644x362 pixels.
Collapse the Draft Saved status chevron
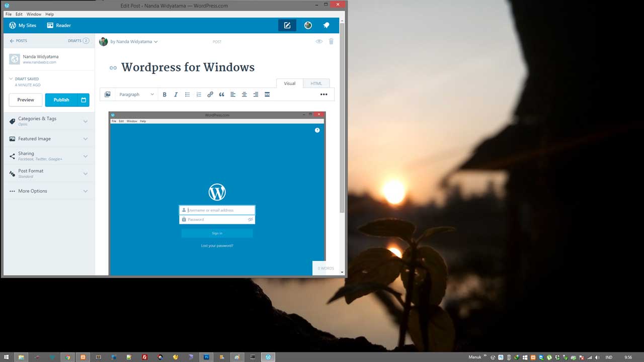(x=11, y=79)
